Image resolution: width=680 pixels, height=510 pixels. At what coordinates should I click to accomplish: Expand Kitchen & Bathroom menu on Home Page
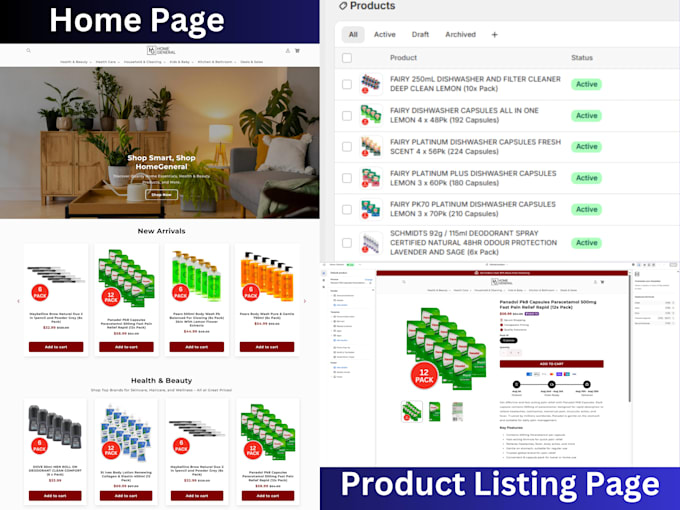[217, 62]
